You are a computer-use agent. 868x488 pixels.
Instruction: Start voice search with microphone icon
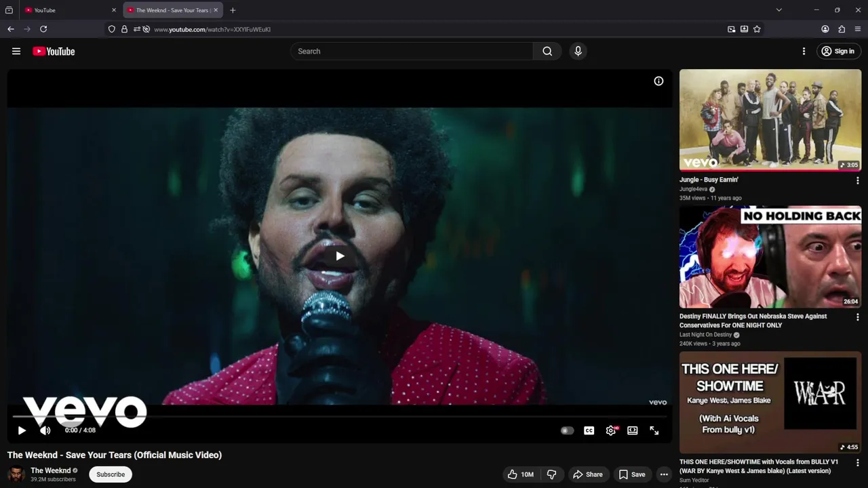[x=578, y=51]
